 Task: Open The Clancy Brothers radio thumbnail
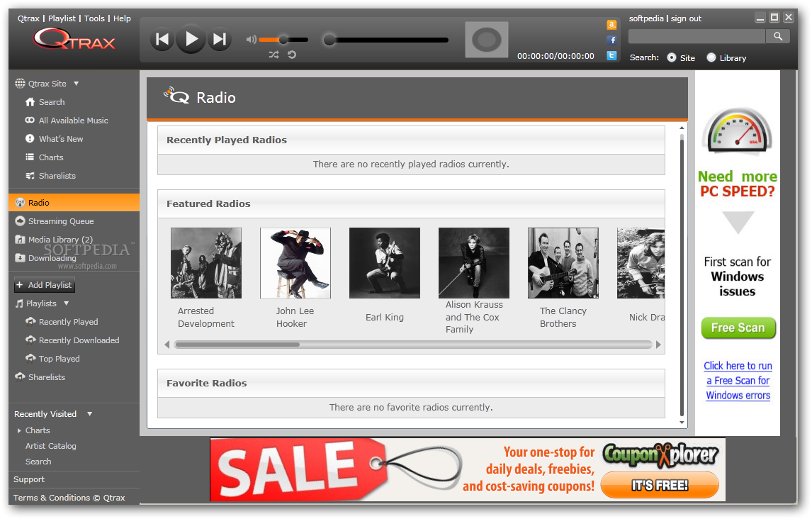point(563,263)
